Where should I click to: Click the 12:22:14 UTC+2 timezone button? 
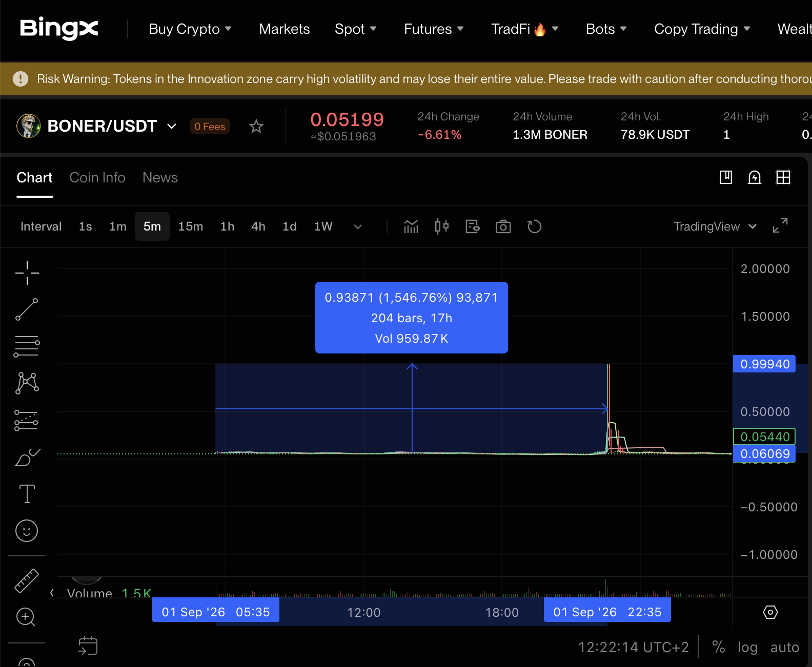634,648
